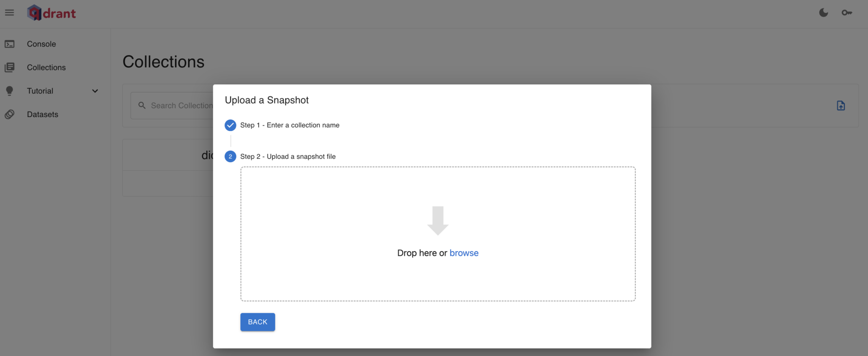
Task: Click the browse link
Action: click(x=464, y=253)
